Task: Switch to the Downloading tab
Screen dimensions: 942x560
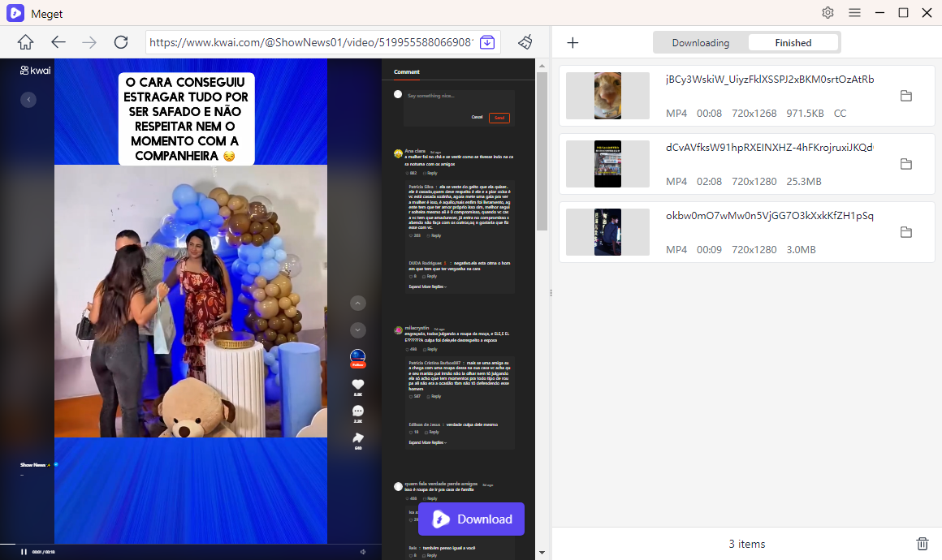Action: tap(701, 42)
